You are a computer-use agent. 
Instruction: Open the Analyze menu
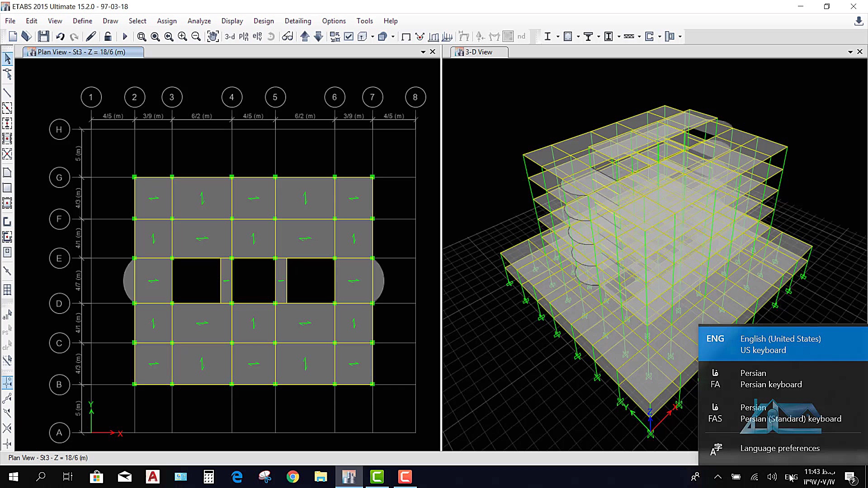tap(199, 21)
